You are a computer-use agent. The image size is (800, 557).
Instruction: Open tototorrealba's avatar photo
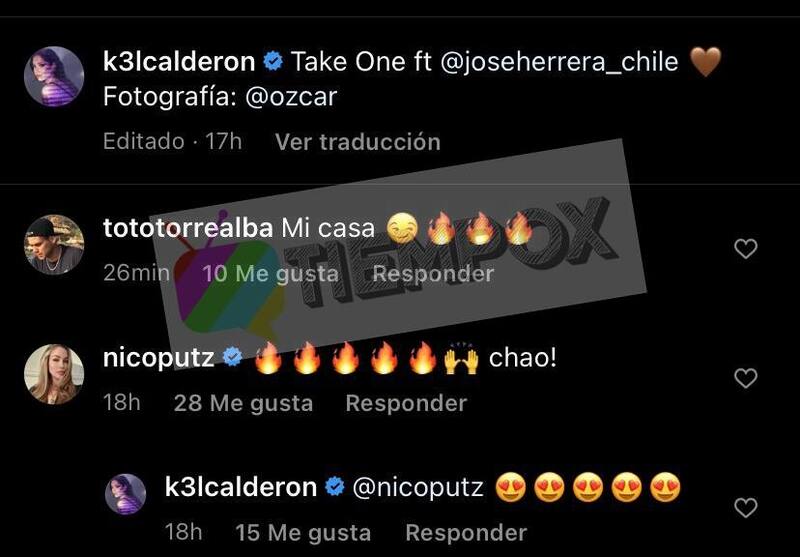[54, 245]
